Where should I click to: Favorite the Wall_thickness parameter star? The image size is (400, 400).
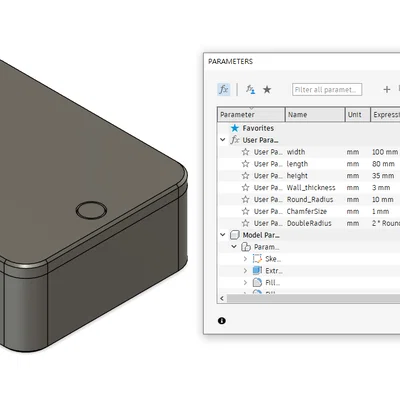point(246,188)
